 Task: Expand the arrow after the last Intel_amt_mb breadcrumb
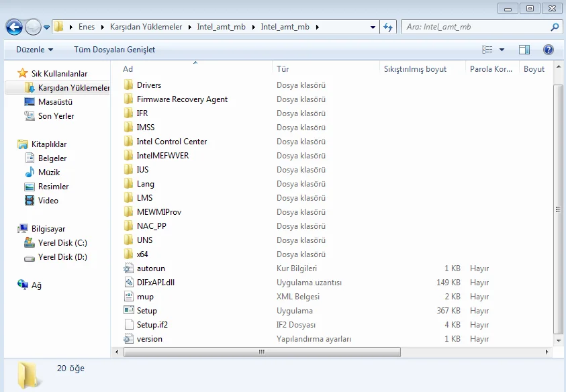(x=317, y=27)
